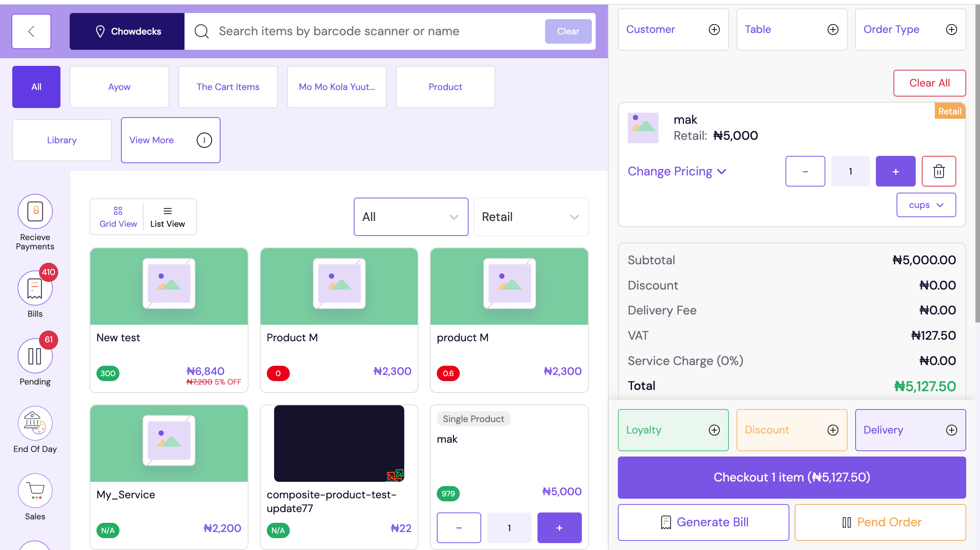Image resolution: width=980 pixels, height=550 pixels.
Task: Open End Of Day report icon
Action: coord(35,423)
